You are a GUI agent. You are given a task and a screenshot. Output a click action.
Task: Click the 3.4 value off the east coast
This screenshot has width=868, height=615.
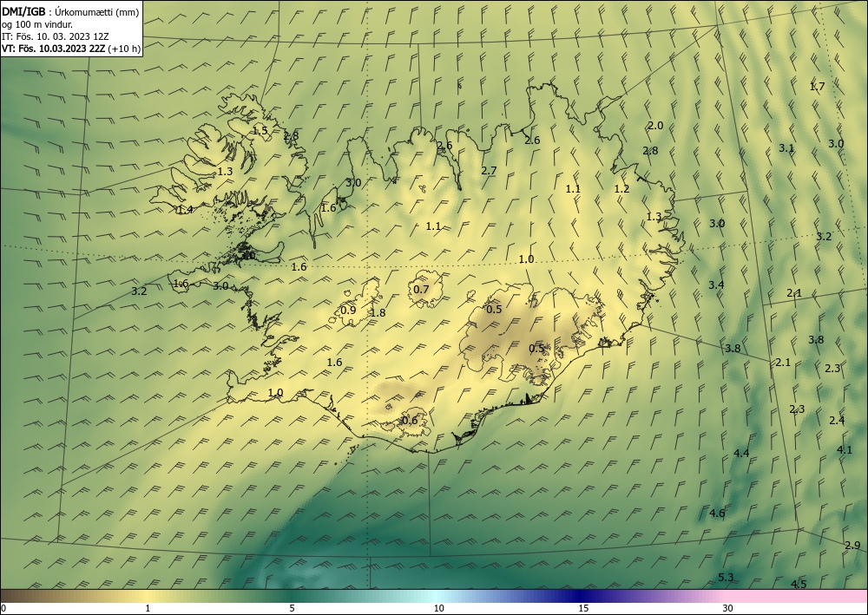pyautogui.click(x=716, y=285)
